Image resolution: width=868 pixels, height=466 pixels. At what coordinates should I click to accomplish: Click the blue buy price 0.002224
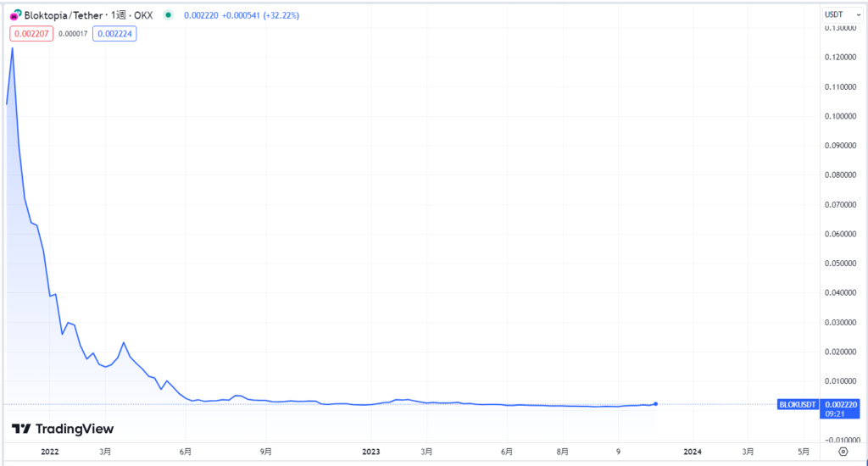point(114,34)
